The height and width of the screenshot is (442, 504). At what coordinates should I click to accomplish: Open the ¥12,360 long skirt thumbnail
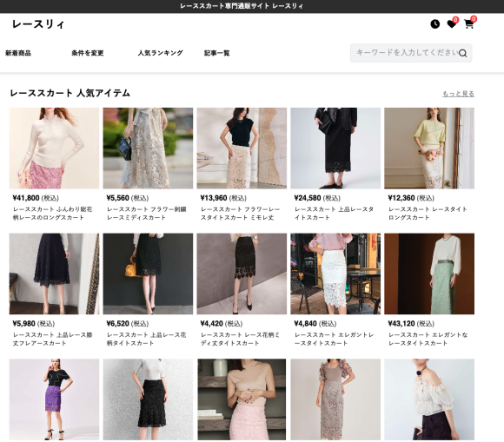click(429, 148)
